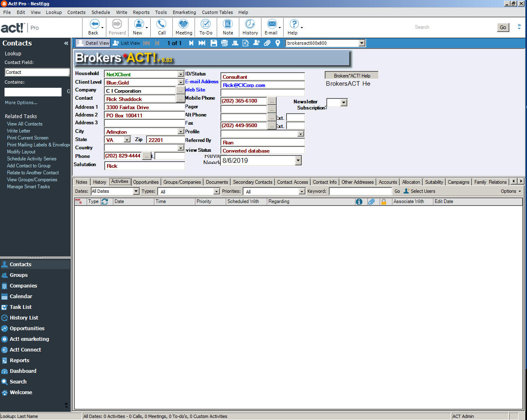Switch to Detail View
Viewport: 527px width, 420px height.
coord(93,43)
